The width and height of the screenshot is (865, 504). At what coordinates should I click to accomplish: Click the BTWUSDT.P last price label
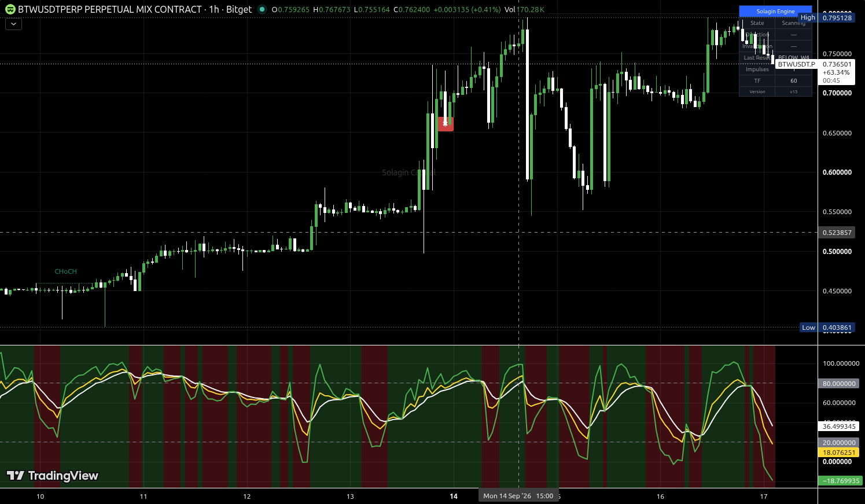click(796, 64)
